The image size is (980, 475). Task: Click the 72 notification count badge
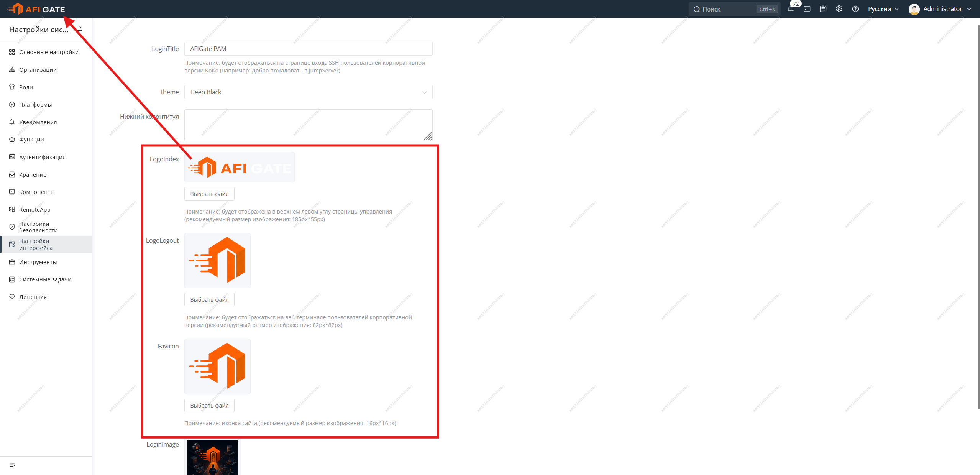click(x=796, y=4)
